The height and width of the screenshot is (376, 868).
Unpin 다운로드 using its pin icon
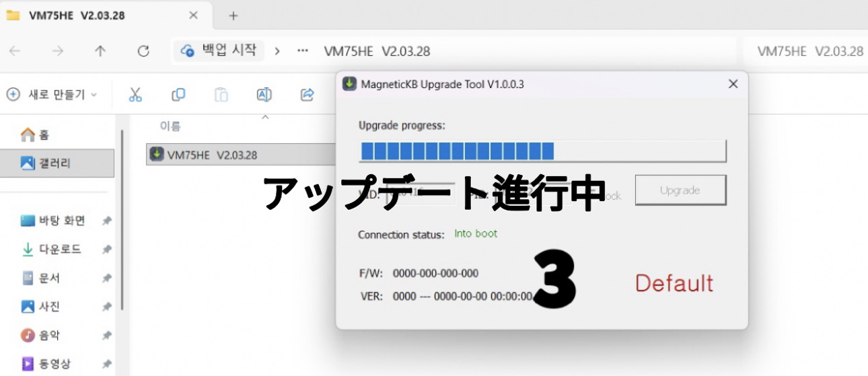106,250
